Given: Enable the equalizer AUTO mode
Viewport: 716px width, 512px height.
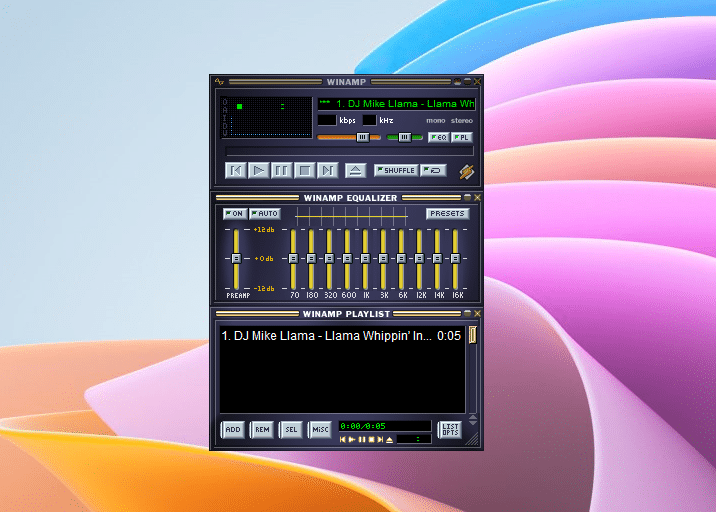Looking at the screenshot, I should point(265,214).
